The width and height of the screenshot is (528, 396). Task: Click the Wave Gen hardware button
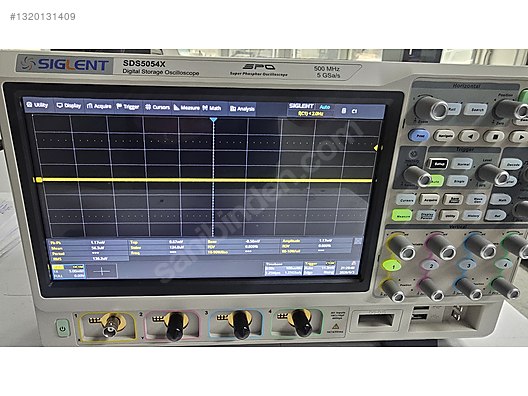click(477, 200)
